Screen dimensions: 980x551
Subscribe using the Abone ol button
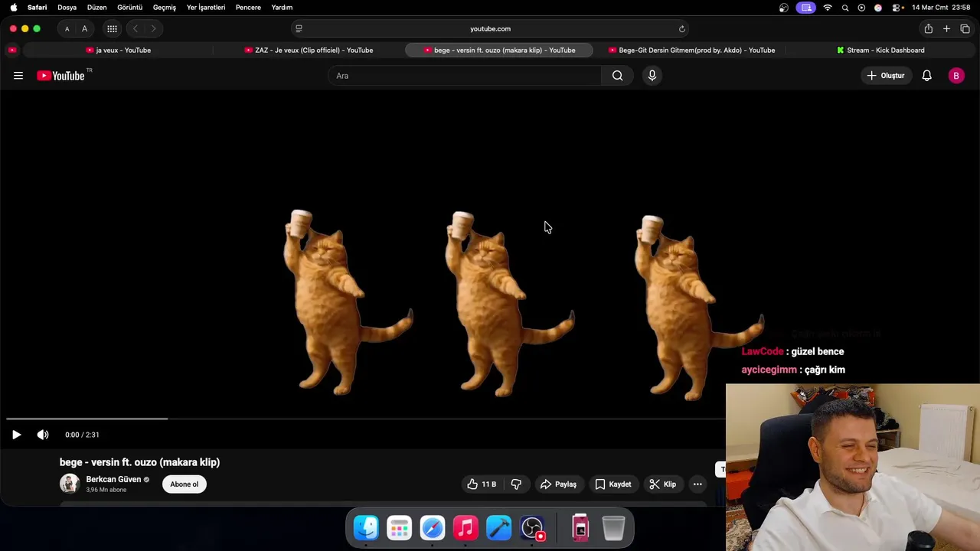tap(185, 484)
